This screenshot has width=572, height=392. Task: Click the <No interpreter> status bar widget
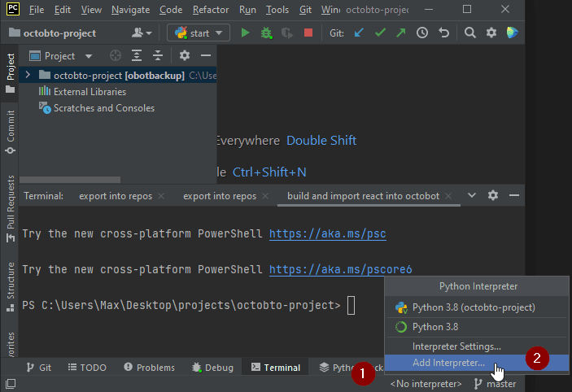426,384
